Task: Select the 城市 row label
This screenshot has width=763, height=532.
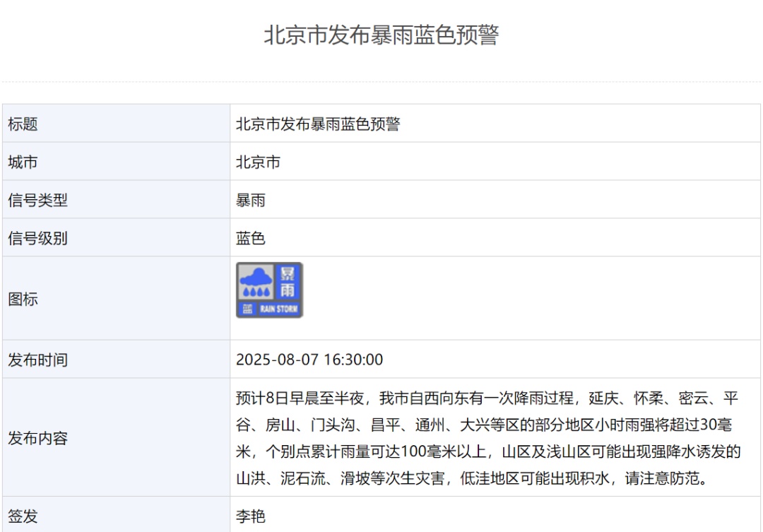Action: tap(19, 162)
